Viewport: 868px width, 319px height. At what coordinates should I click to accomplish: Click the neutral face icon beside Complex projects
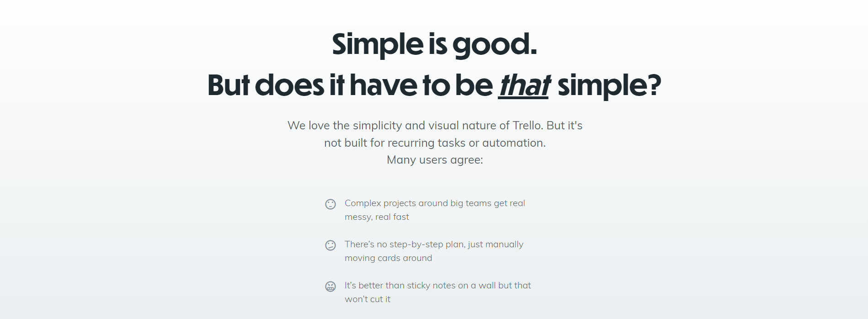330,204
